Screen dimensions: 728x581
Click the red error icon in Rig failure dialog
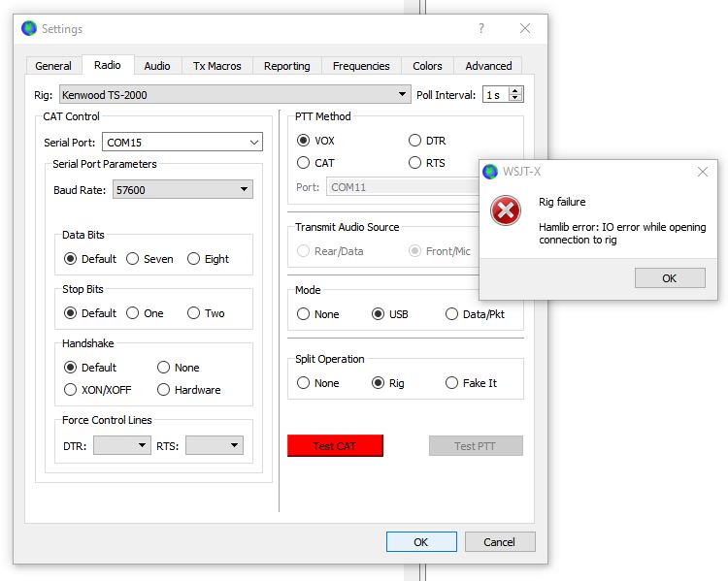(x=505, y=210)
